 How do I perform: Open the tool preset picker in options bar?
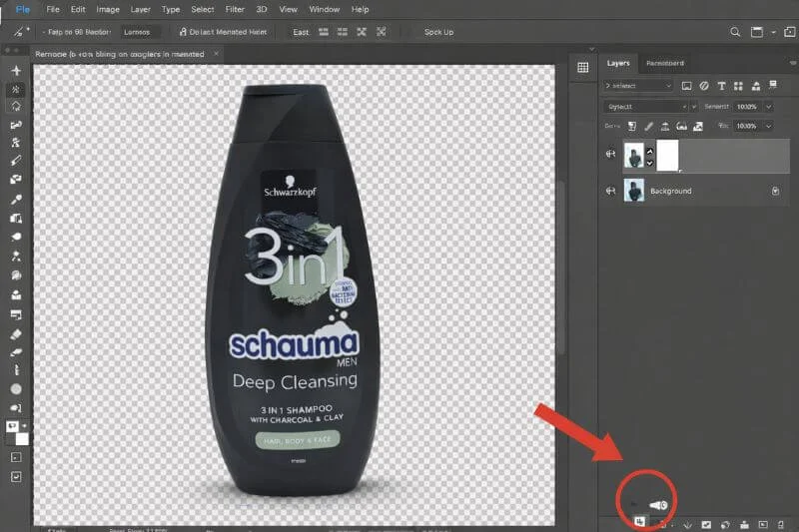(x=20, y=32)
